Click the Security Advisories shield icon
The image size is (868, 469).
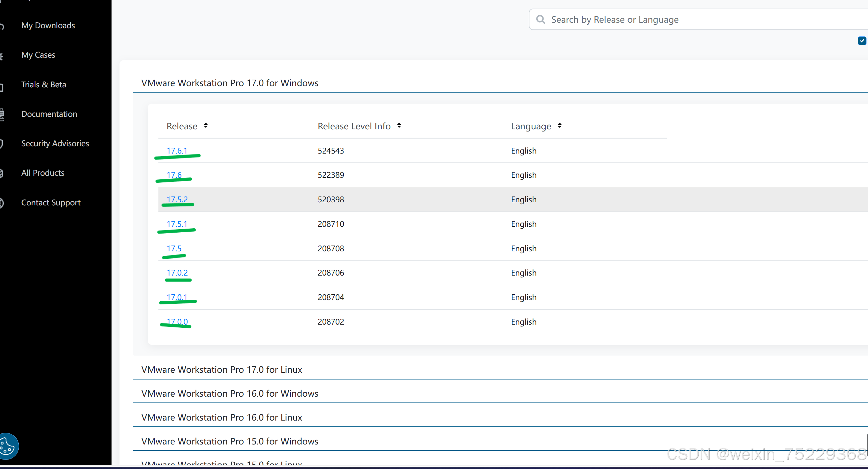click(2, 144)
